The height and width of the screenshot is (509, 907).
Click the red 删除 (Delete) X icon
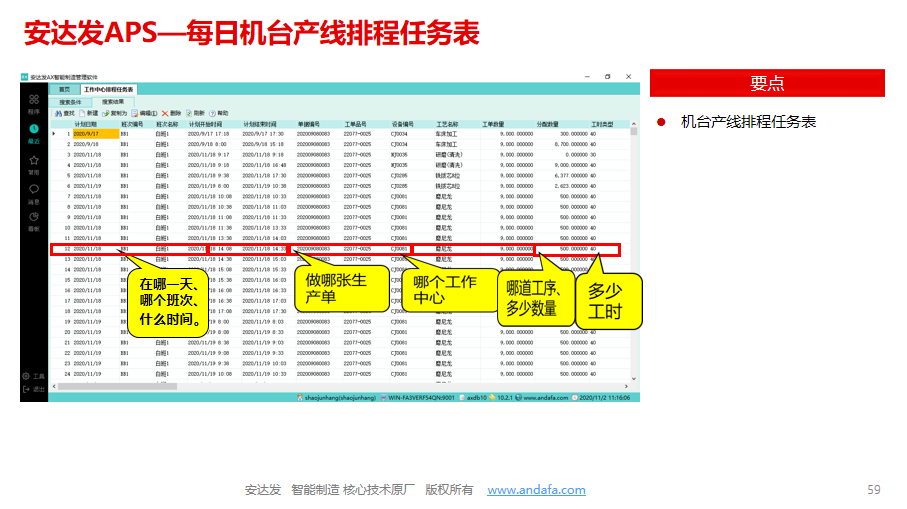pyautogui.click(x=166, y=113)
